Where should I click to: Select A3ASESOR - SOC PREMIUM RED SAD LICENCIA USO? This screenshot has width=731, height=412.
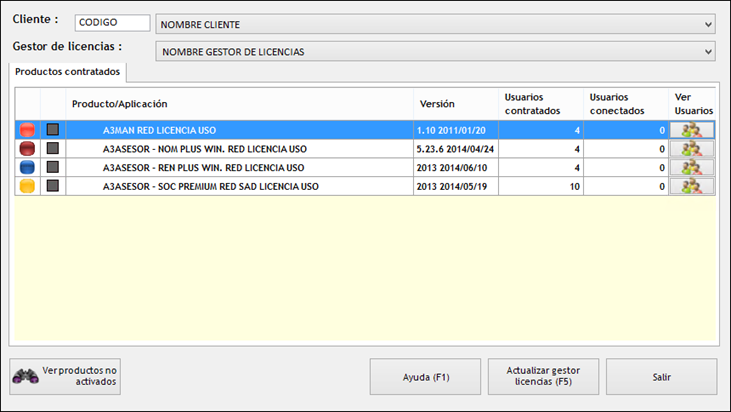(x=211, y=186)
